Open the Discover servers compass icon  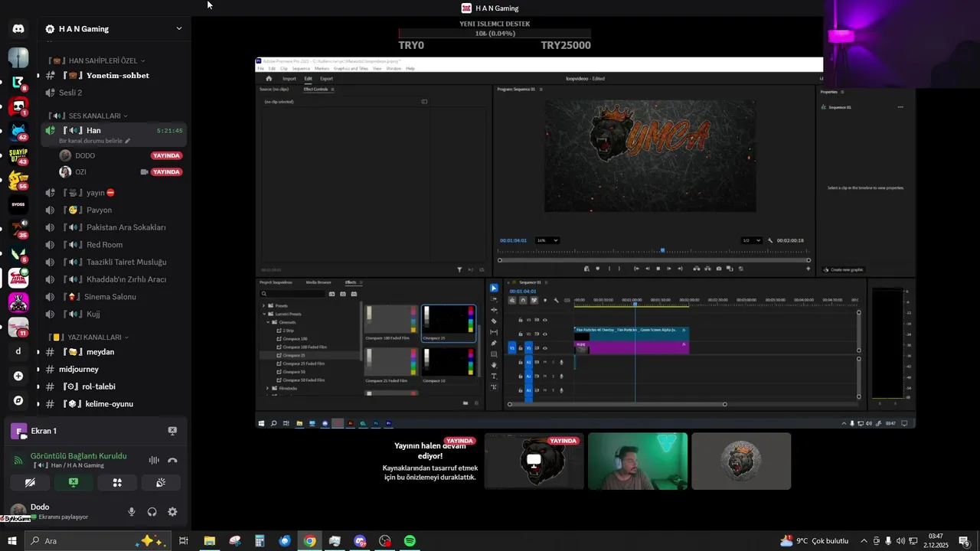click(x=18, y=400)
